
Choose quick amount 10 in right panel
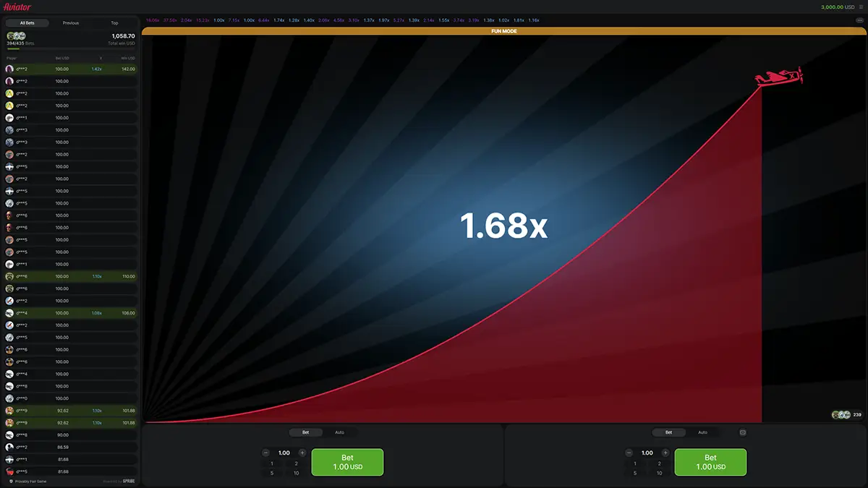click(x=660, y=473)
